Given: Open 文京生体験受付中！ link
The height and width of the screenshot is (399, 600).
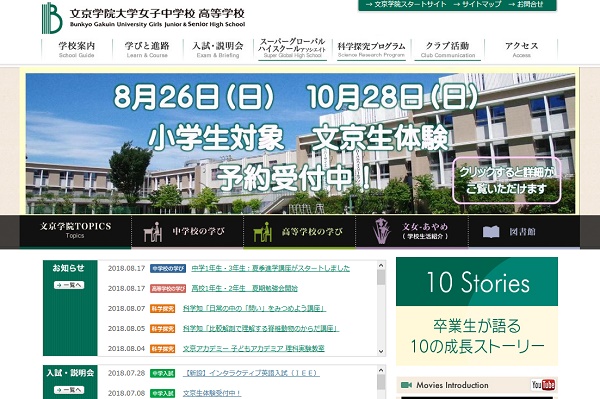Looking at the screenshot, I should [x=212, y=393].
